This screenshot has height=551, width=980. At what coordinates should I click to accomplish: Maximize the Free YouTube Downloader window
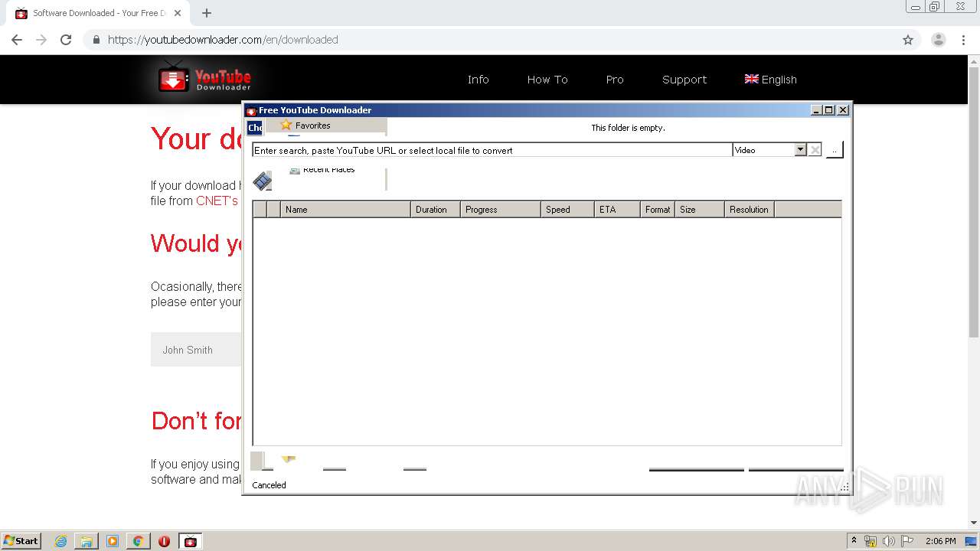tap(829, 110)
